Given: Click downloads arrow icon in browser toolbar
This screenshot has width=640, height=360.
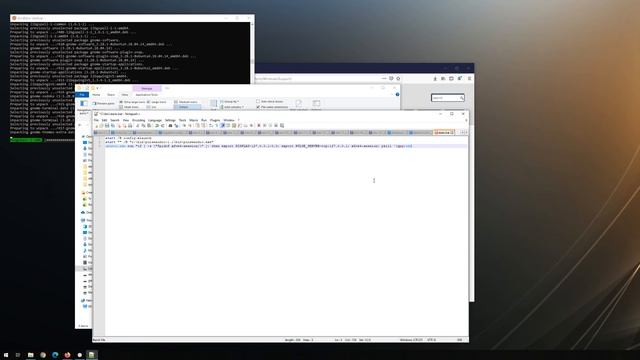Looking at the screenshot, I should tap(435, 78).
